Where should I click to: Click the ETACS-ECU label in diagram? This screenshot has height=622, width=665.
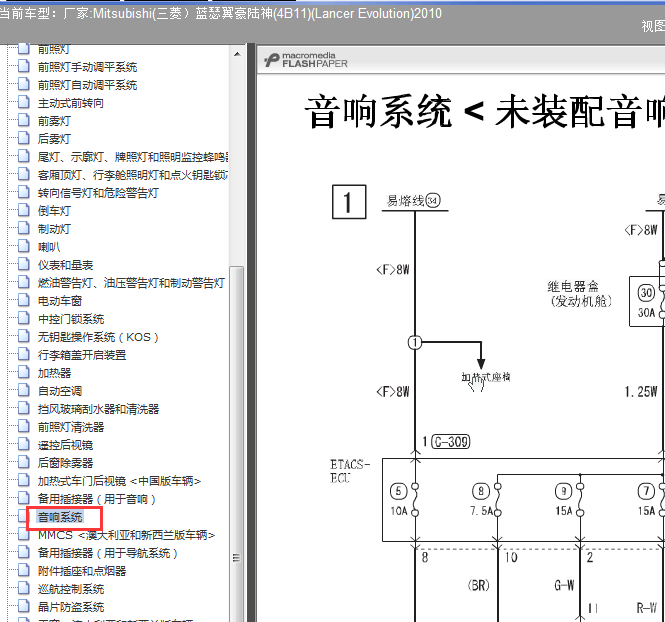click(350, 471)
